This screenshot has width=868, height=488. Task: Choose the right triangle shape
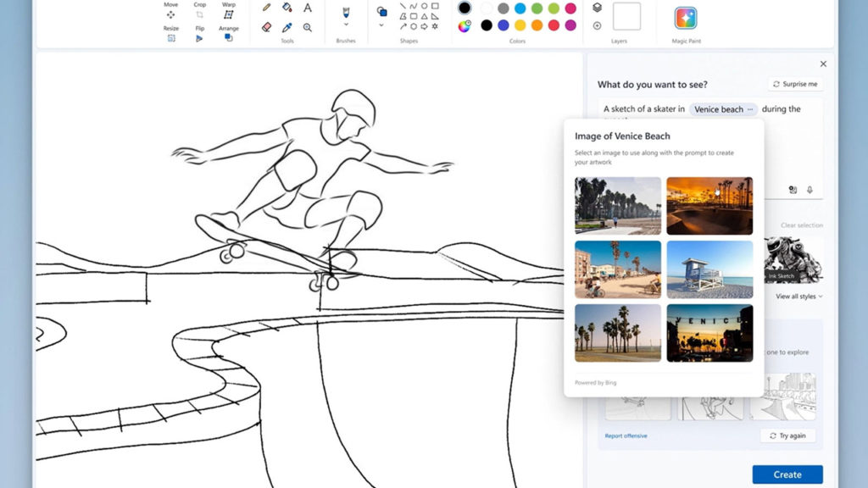click(435, 16)
